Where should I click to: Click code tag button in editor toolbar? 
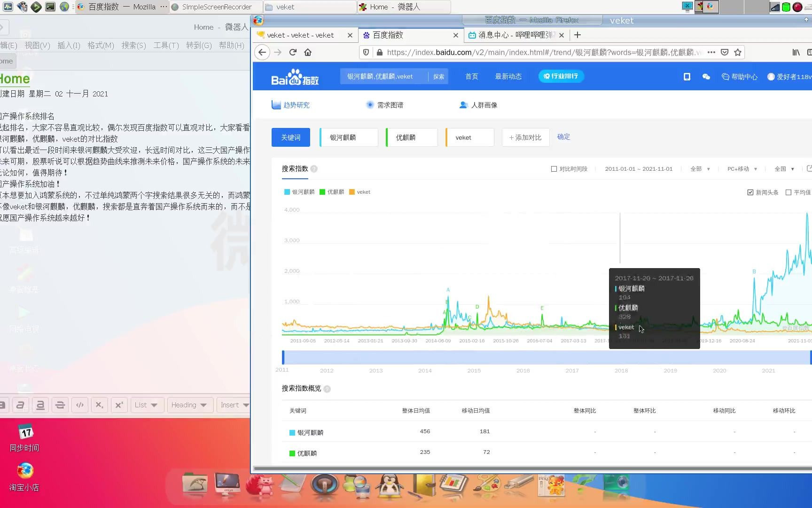(80, 405)
